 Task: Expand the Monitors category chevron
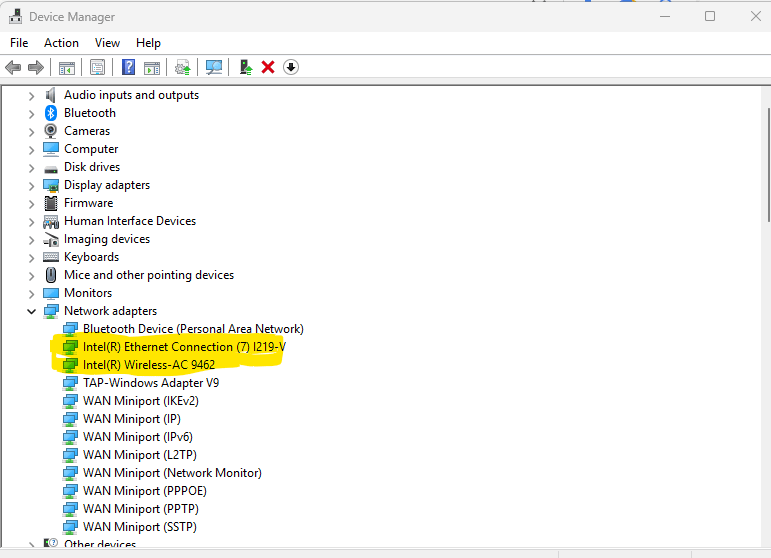(31, 294)
